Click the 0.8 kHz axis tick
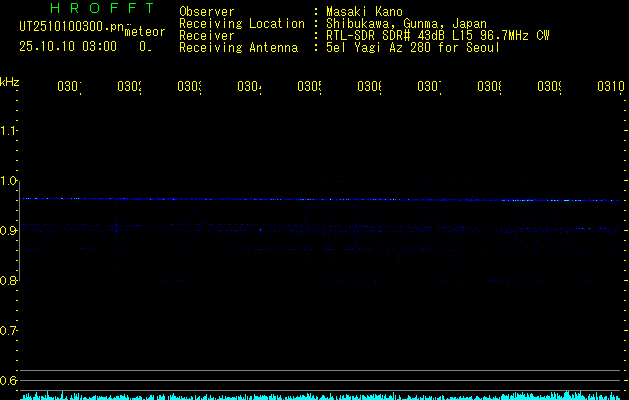 pyautogui.click(x=9, y=281)
